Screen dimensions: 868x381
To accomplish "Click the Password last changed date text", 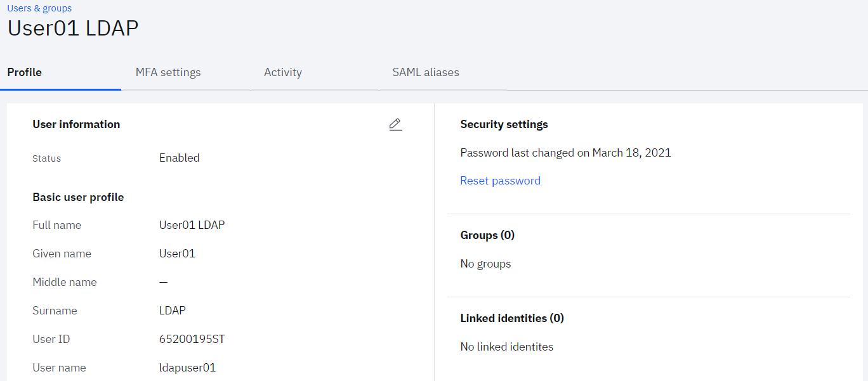I will pos(565,153).
